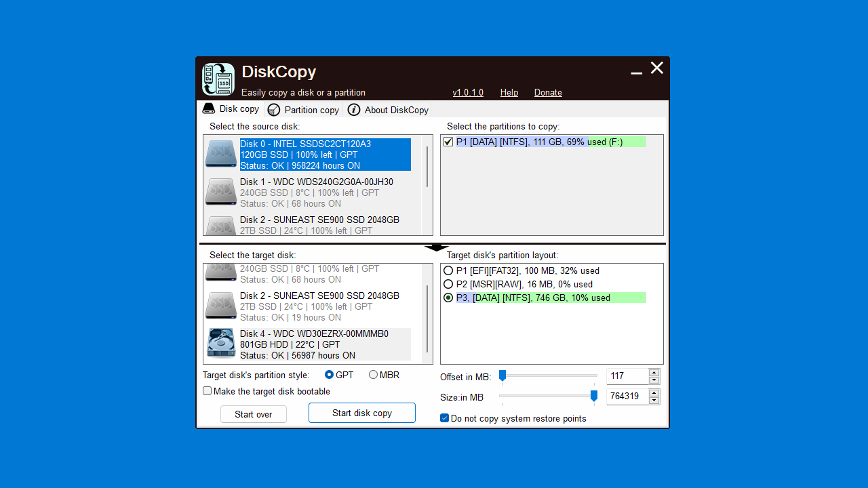868x488 pixels.
Task: Open the Donate link
Action: [548, 93]
